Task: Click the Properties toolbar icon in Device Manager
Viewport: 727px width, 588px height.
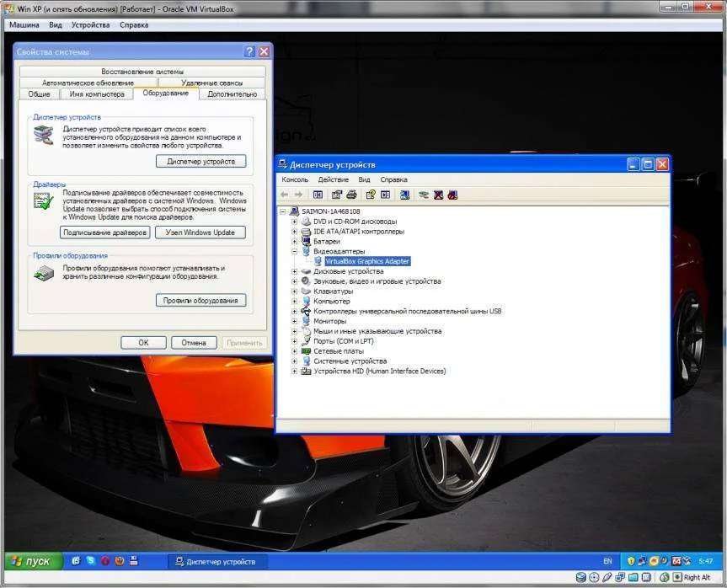Action: coord(336,195)
